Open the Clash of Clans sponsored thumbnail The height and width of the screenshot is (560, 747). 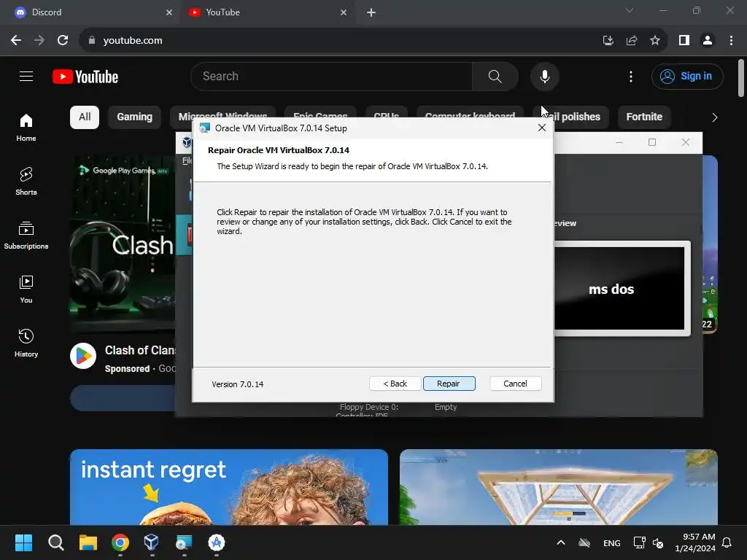click(x=123, y=243)
